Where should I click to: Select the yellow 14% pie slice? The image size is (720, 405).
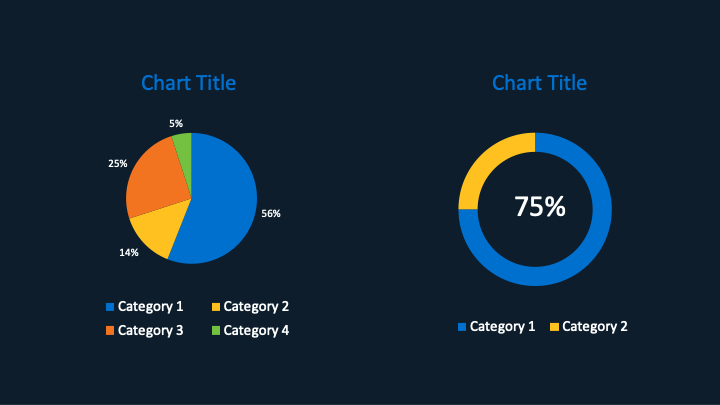tap(153, 231)
